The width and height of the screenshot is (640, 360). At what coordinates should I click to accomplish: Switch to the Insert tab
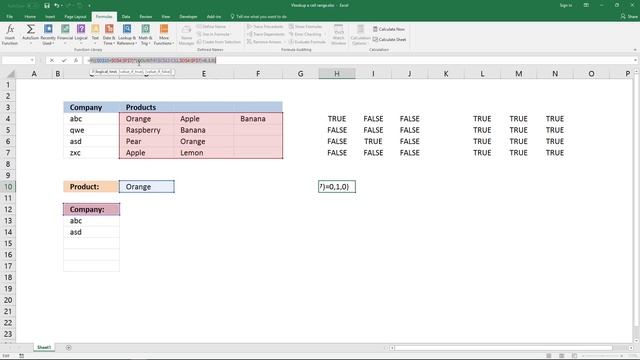pos(50,17)
